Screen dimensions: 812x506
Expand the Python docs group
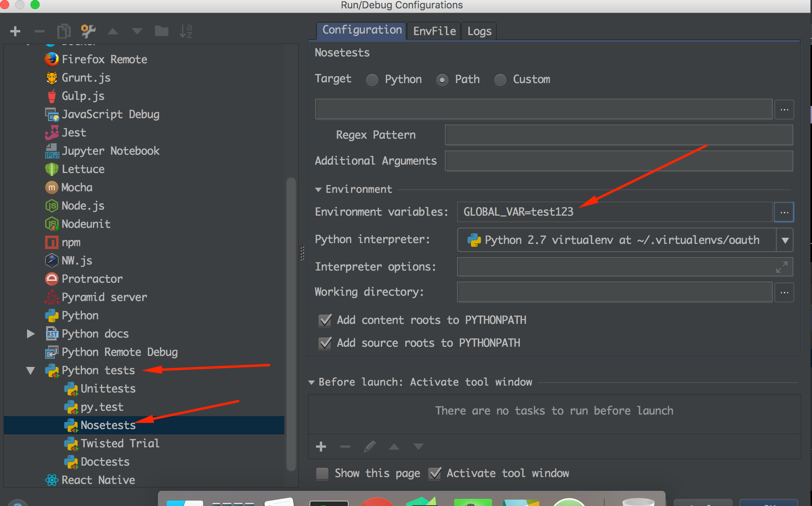30,334
